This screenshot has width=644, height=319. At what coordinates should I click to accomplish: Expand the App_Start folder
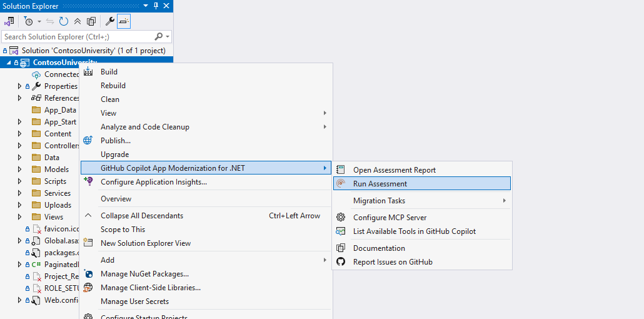pos(19,122)
